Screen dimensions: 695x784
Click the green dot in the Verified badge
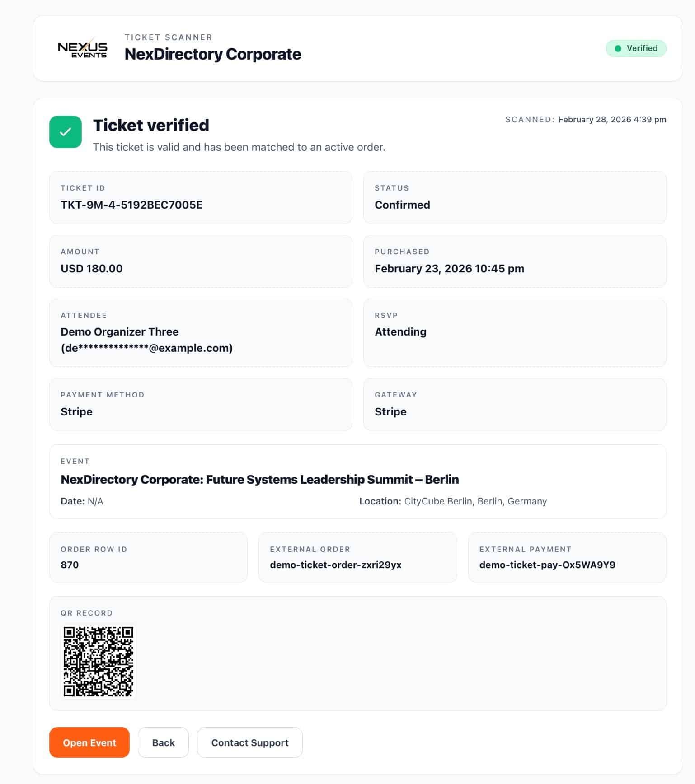click(617, 48)
